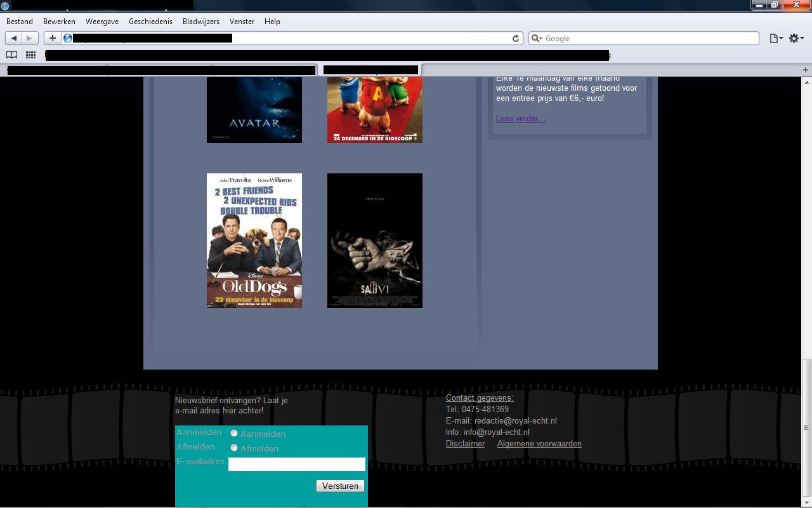This screenshot has height=508, width=812.
Task: Open the Geschiedenis menu
Action: click(x=150, y=22)
